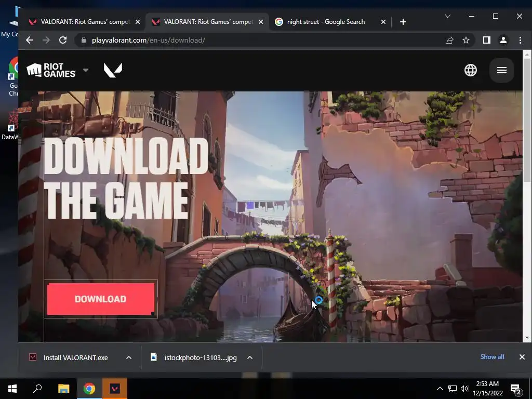Click the browser forward arrow
The width and height of the screenshot is (532, 399).
[x=46, y=40]
